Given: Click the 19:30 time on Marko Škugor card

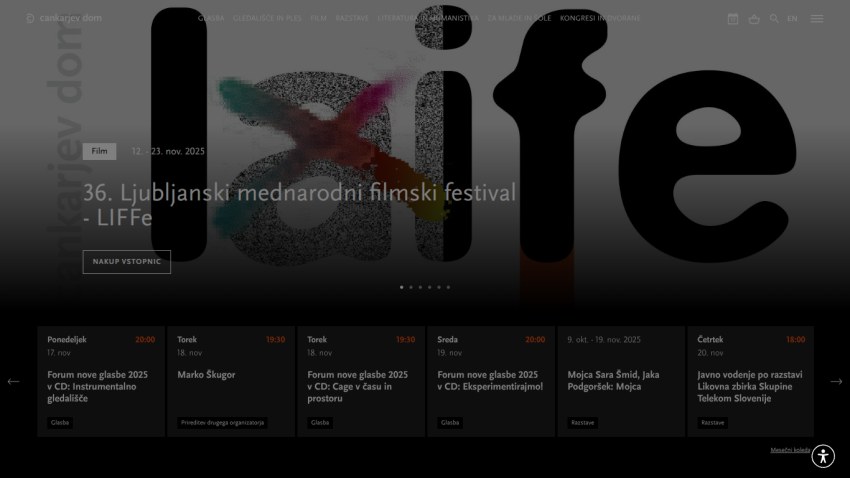Looking at the screenshot, I should (x=275, y=340).
